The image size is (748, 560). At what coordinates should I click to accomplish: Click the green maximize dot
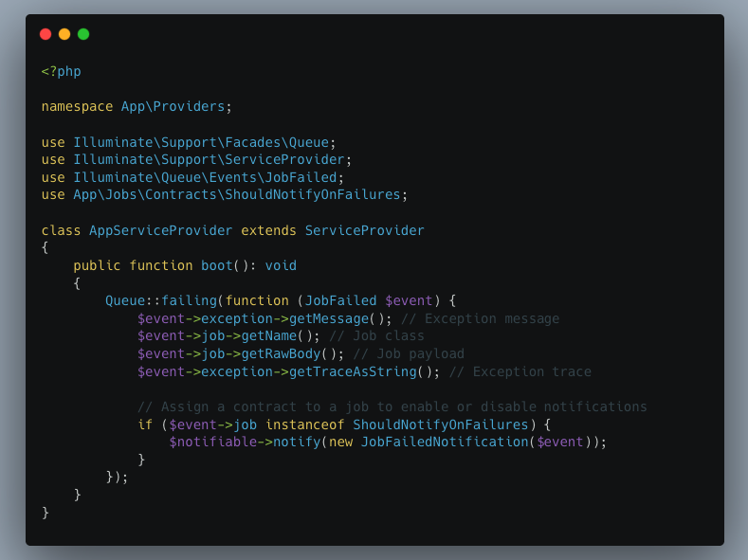(x=83, y=34)
